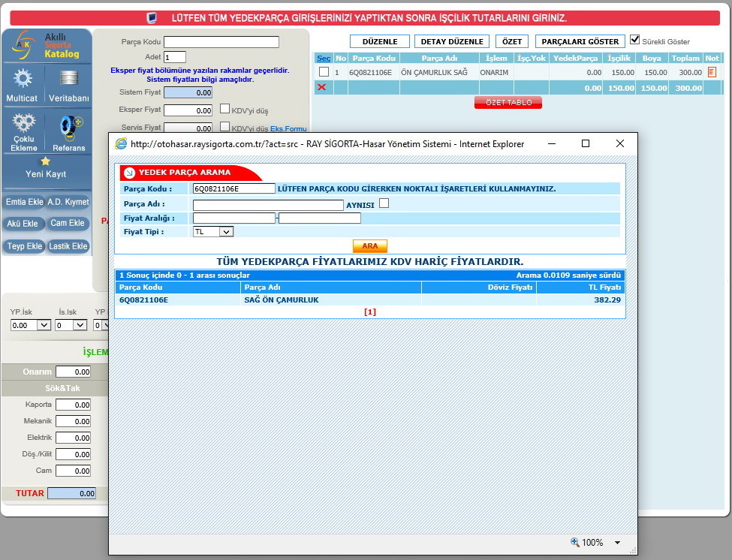Image resolution: width=732 pixels, height=560 pixels.
Task: Open the Eks.Formu link
Action: pyautogui.click(x=288, y=129)
